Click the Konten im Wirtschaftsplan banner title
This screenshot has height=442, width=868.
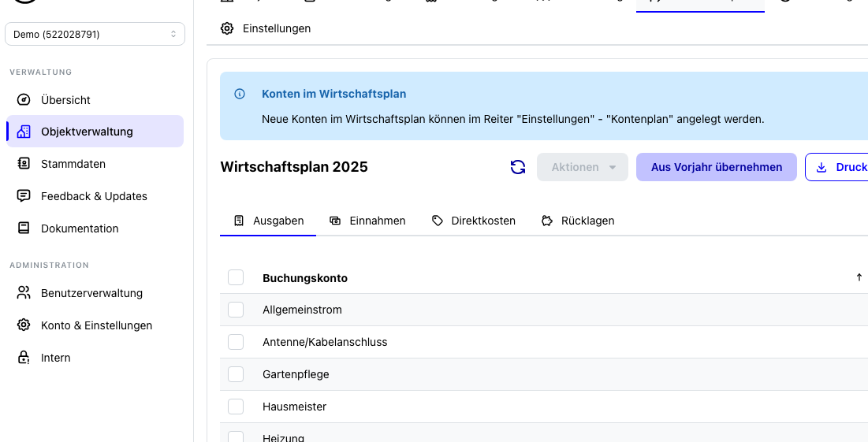(x=333, y=94)
